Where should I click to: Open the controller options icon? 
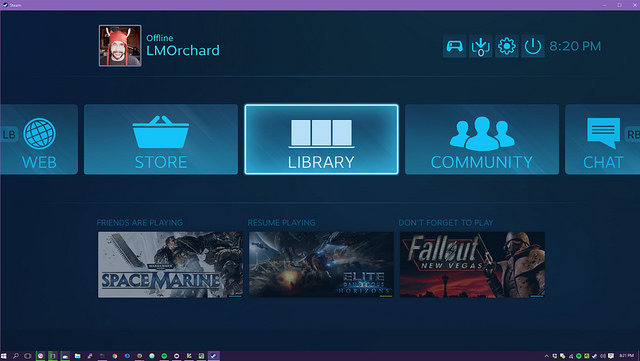tap(454, 46)
